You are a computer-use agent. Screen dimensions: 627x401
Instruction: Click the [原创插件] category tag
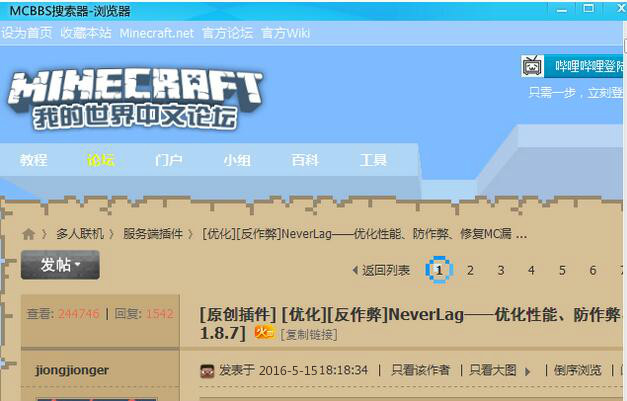coord(238,315)
